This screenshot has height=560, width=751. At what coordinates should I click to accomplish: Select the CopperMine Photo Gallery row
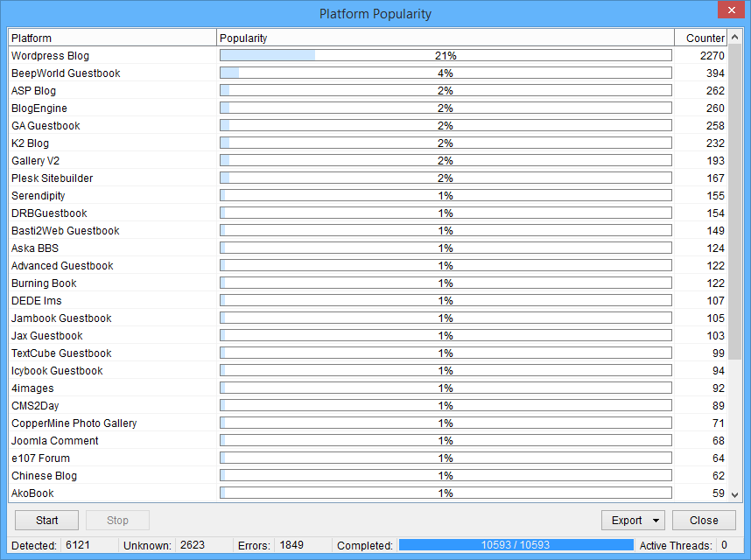point(74,423)
